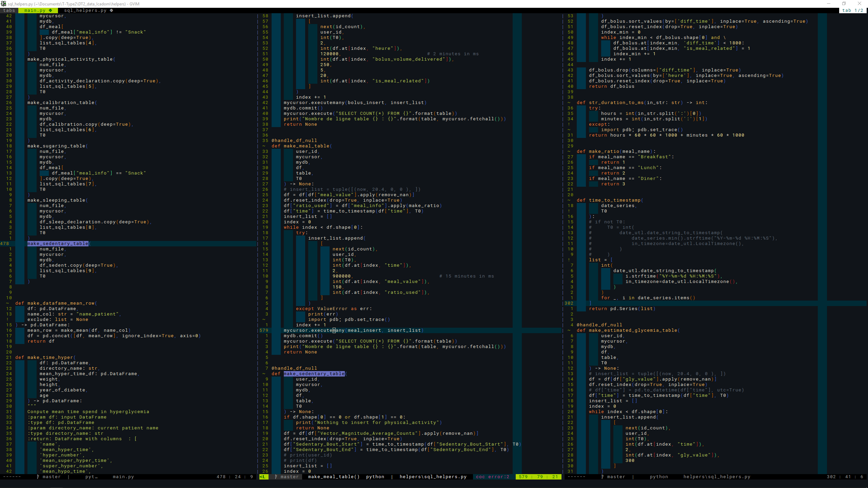Click the GVIM application icon in title bar

4,4
